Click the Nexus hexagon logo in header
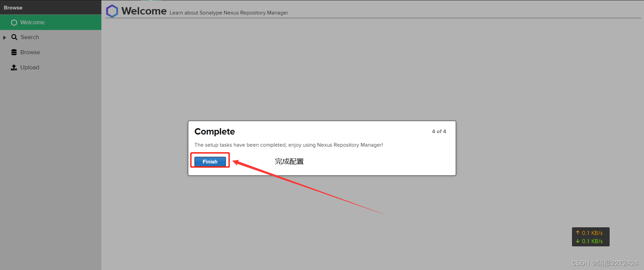Viewport: 644px width, 270px height. point(112,11)
